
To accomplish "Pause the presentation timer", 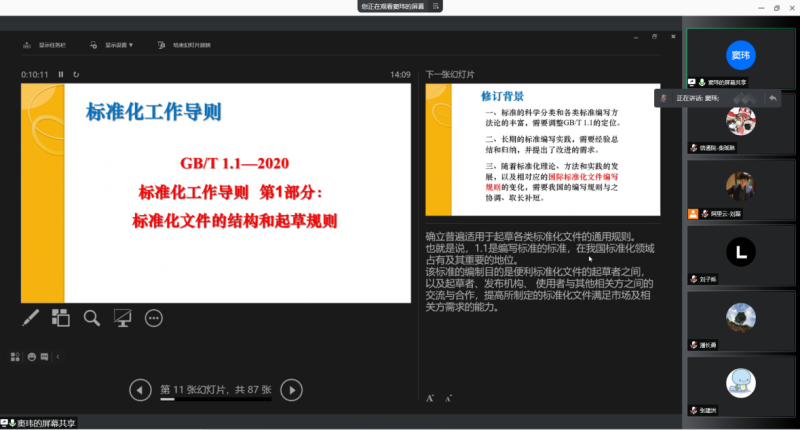I will pyautogui.click(x=61, y=74).
